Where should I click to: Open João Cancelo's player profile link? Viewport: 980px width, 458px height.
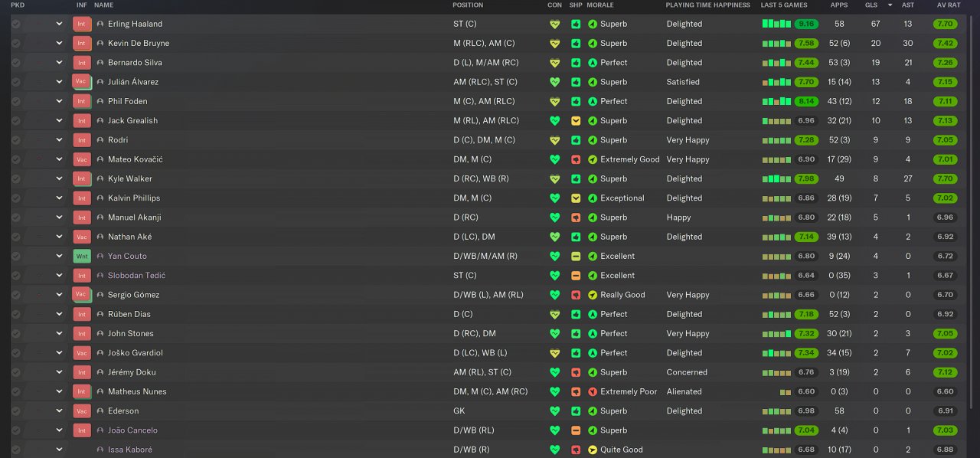tap(132, 430)
